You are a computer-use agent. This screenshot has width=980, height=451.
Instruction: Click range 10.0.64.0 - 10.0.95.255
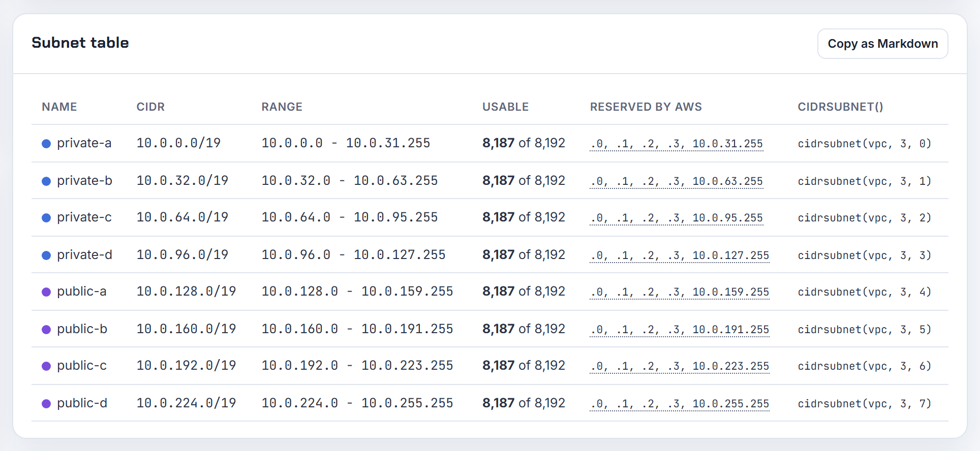click(350, 217)
